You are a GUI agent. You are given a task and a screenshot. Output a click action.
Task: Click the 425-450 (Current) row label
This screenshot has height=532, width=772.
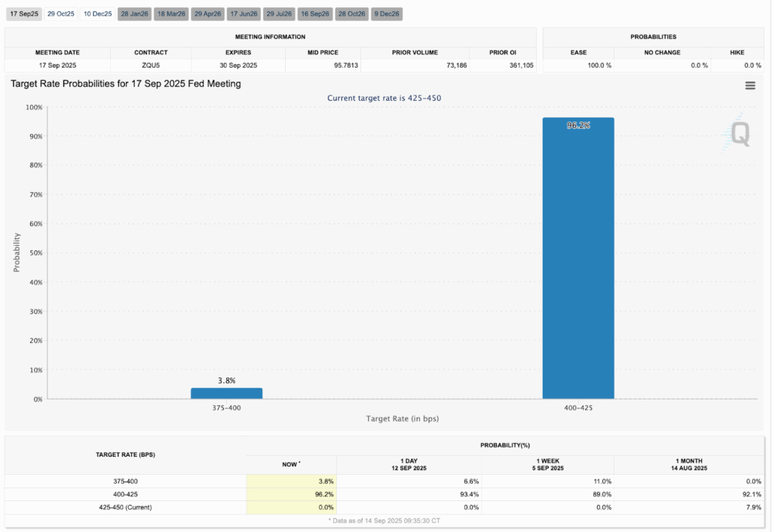tap(125, 507)
